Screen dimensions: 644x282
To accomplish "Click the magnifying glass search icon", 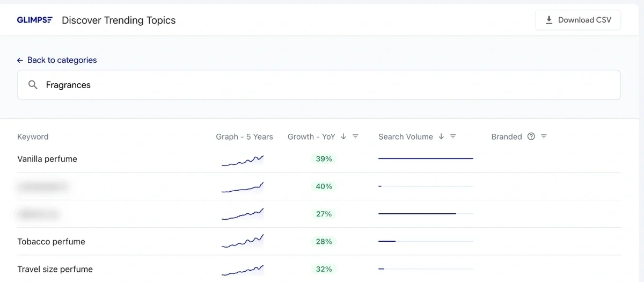I will click(x=33, y=85).
